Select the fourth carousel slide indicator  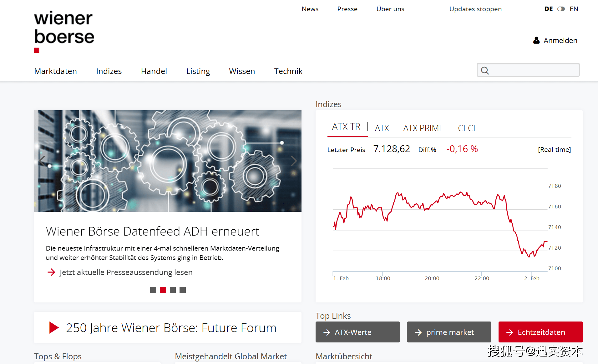pyautogui.click(x=183, y=290)
